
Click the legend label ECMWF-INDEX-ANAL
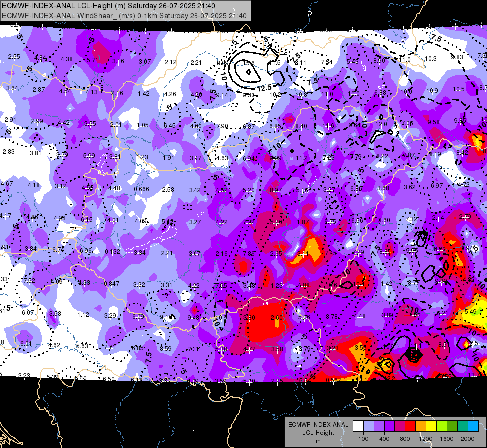pyautogui.click(x=318, y=425)
